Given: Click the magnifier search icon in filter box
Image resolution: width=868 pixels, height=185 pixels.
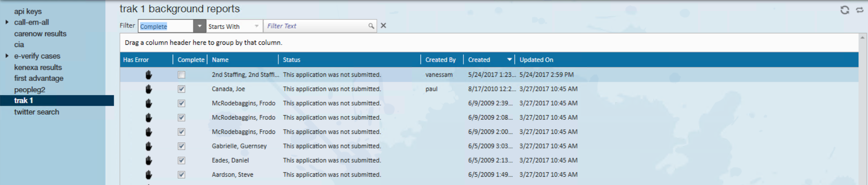Looking at the screenshot, I should tap(371, 26).
